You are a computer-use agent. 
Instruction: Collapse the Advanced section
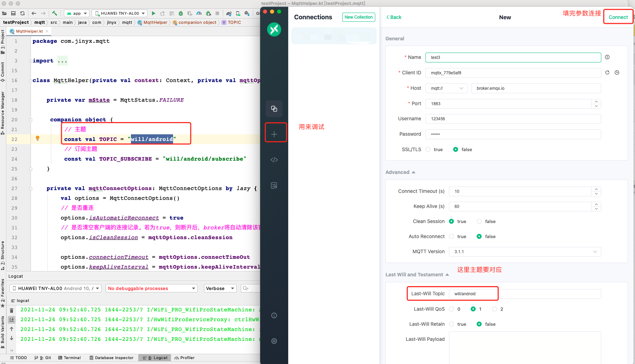click(400, 172)
